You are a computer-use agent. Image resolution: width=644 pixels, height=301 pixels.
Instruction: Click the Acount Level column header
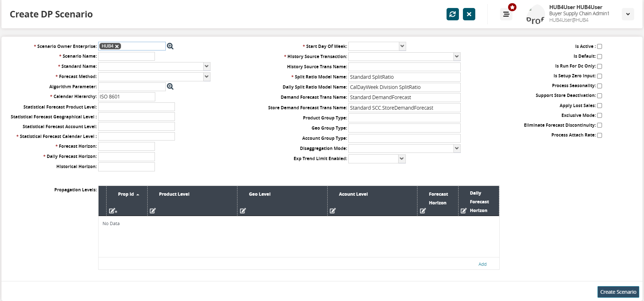[353, 194]
